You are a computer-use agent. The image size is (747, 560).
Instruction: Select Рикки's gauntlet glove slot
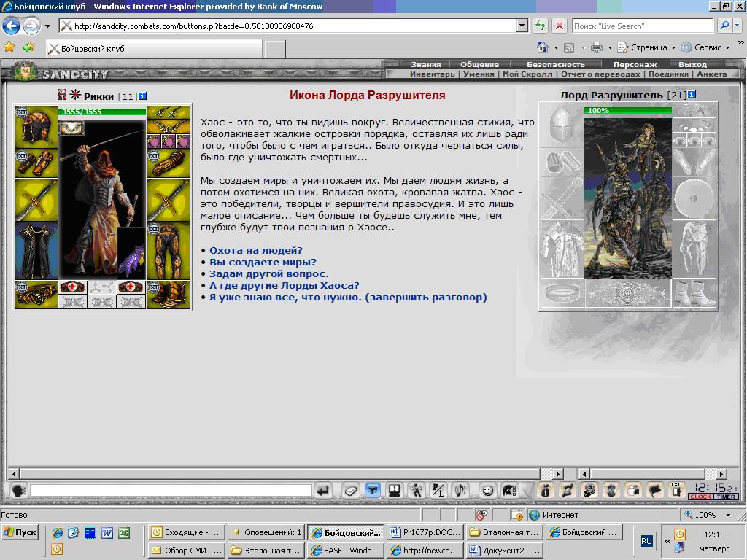tap(169, 164)
